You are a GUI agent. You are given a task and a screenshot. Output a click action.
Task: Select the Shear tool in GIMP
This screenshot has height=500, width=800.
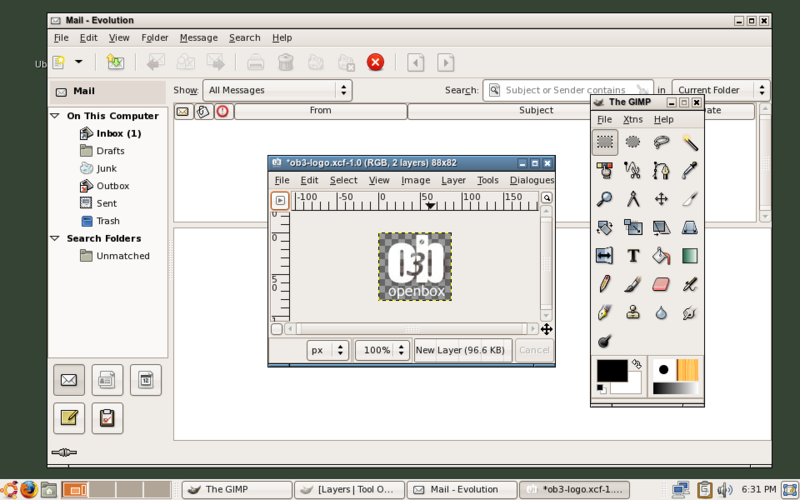click(661, 227)
